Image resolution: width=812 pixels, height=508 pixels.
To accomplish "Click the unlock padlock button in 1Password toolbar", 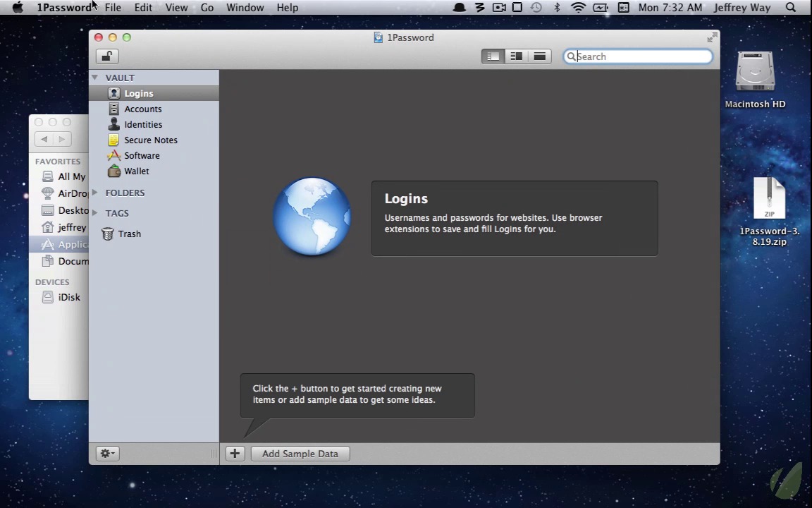I will coord(107,56).
